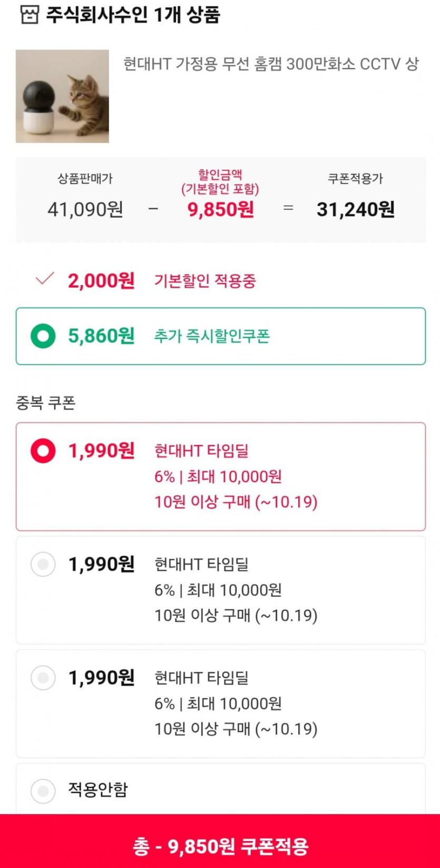Viewport: 440px width, 868px height.
Task: Select the 적용안함 radio option
Action: pyautogui.click(x=43, y=791)
